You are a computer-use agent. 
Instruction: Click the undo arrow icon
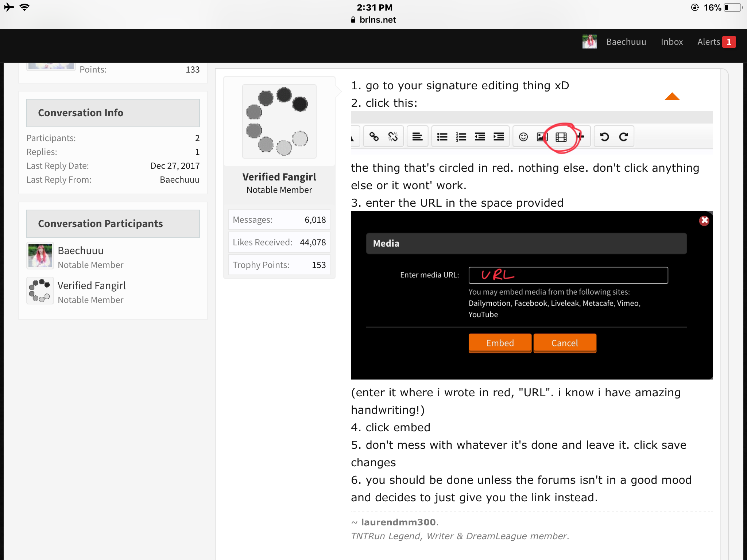coord(604,137)
